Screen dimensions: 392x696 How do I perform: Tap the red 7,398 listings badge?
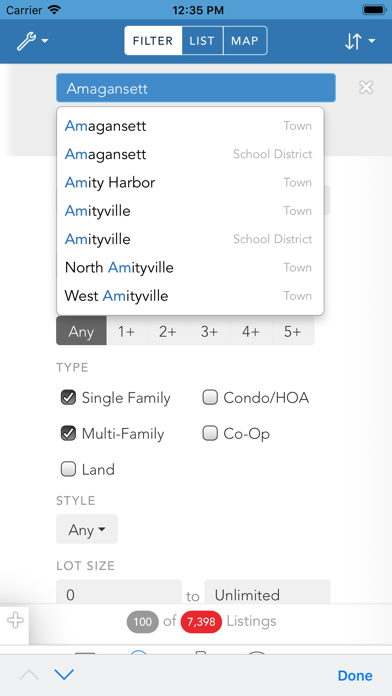pyautogui.click(x=201, y=621)
